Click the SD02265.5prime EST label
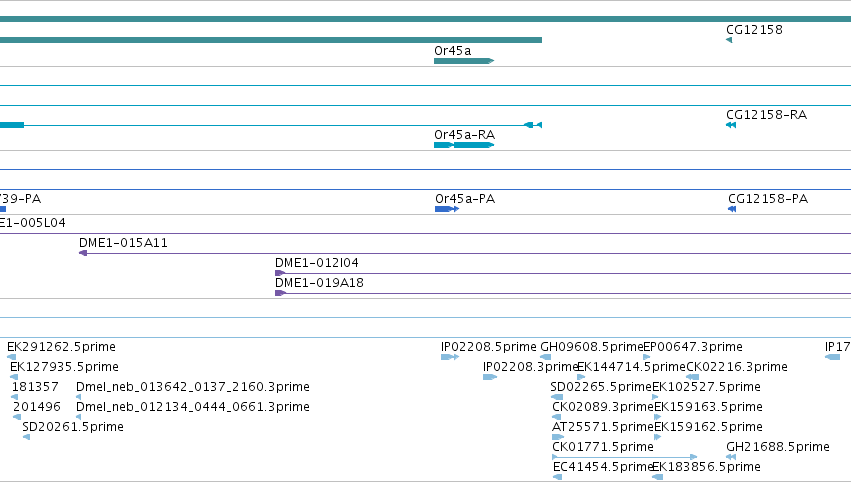The height and width of the screenshot is (482, 851). click(601, 387)
